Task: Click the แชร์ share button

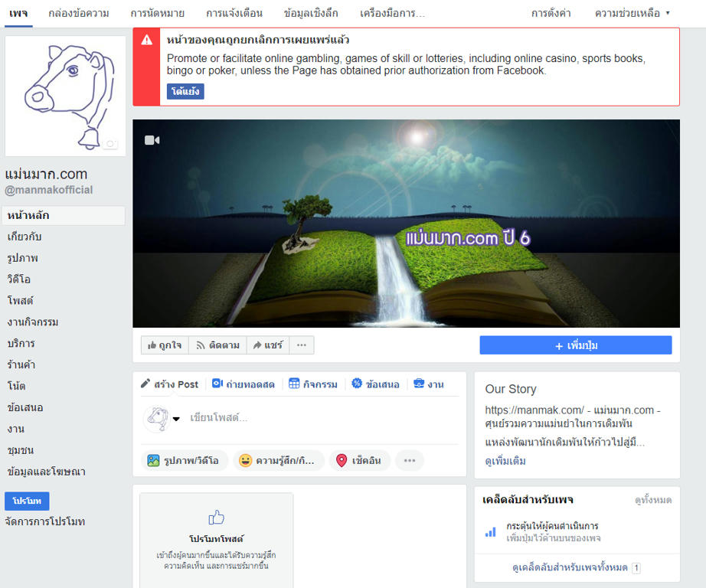Action: (x=268, y=345)
